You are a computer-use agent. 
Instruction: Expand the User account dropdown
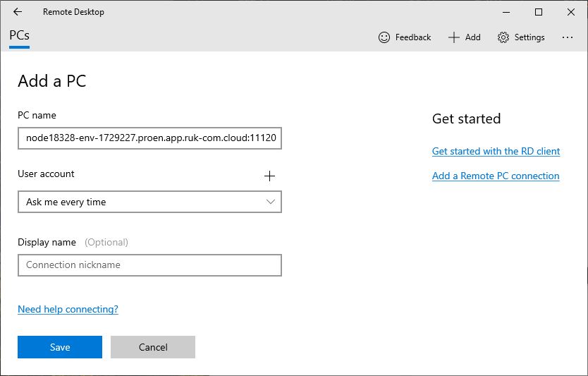[x=149, y=202]
